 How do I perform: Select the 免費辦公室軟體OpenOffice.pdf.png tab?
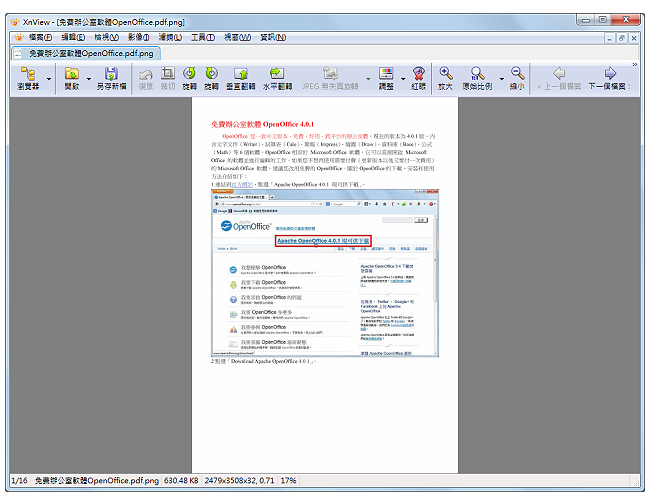coord(86,53)
